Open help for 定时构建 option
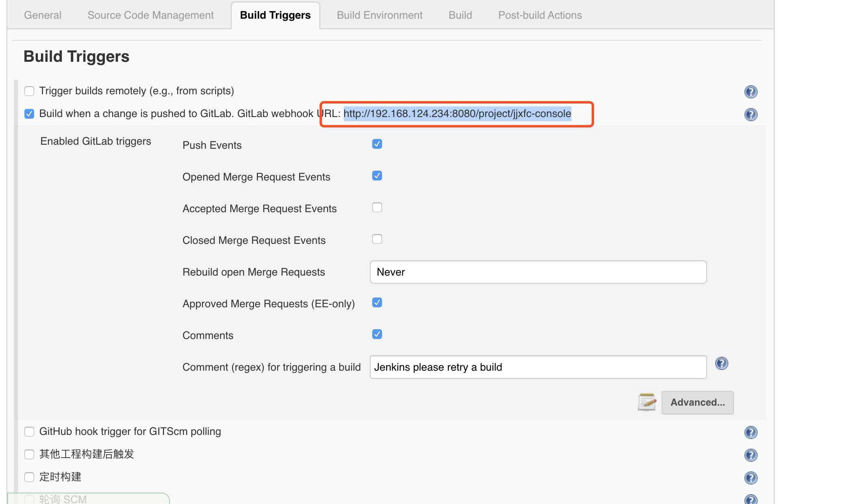The image size is (851, 504). (x=751, y=478)
